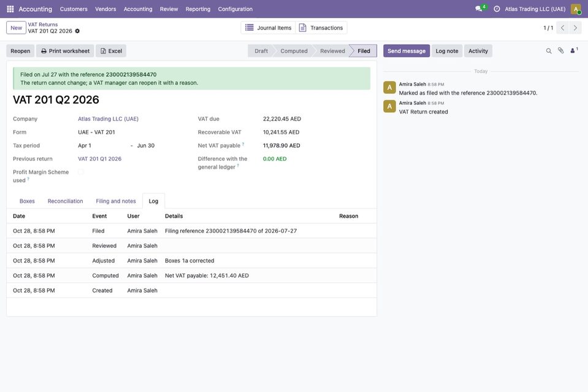This screenshot has width=588, height=392.
Task: Open the Configuration menu
Action: 235,9
